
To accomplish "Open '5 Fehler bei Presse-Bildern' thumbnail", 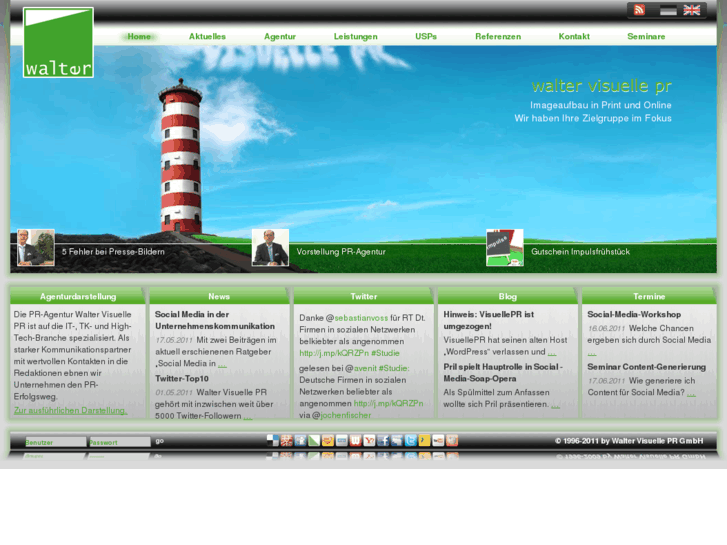I will pos(36,248).
